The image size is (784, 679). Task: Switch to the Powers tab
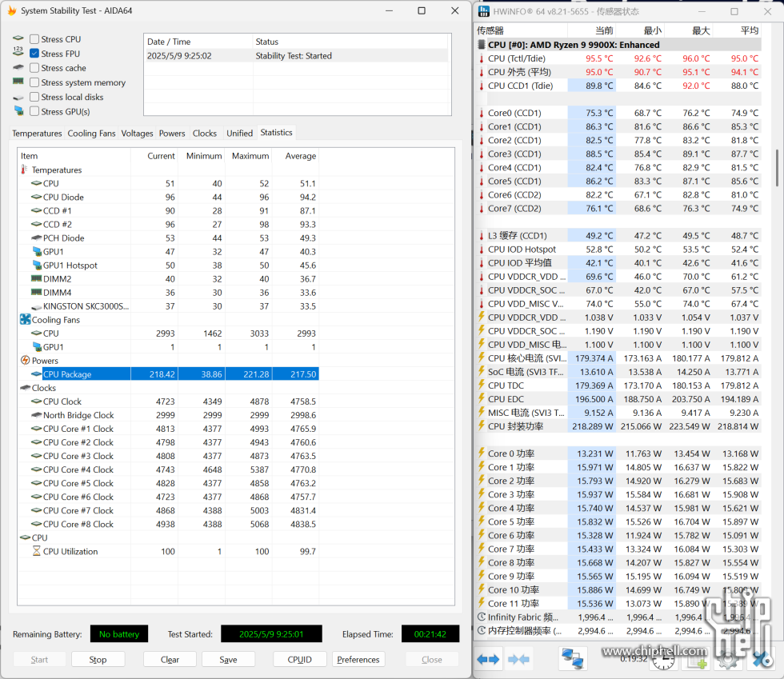(x=172, y=133)
